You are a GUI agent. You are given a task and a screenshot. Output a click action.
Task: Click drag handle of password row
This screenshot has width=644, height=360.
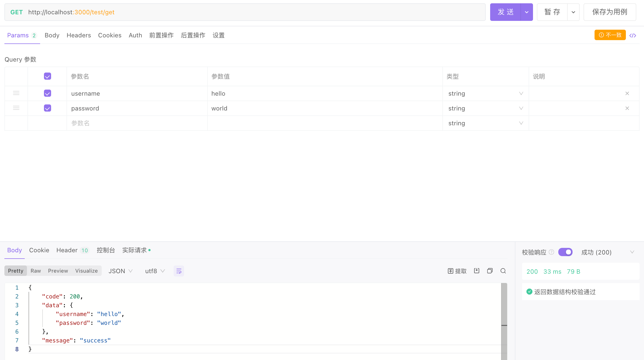16,108
